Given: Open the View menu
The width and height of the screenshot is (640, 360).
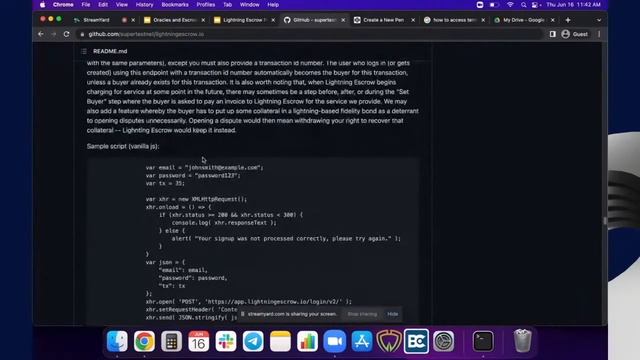Looking at the screenshot, I should pos(122,5).
